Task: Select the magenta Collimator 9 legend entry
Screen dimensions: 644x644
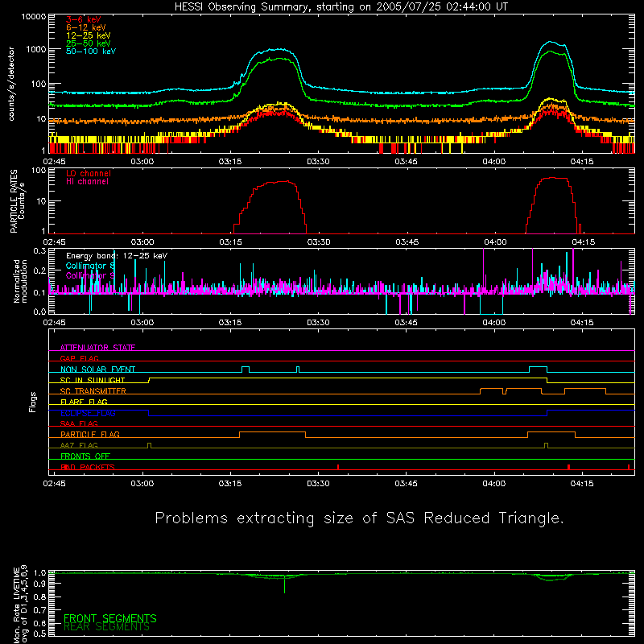Action: 90,275
